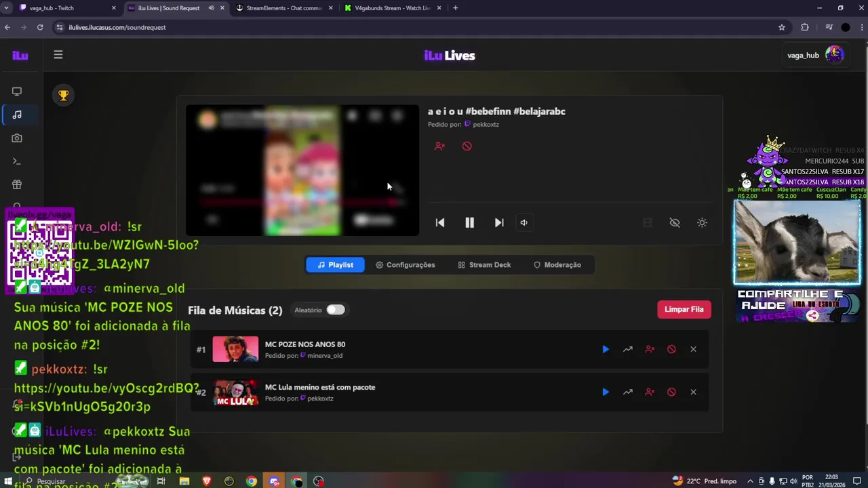Click the dimmed film frame icon
Viewport: 868px width, 488px height.
point(648,222)
